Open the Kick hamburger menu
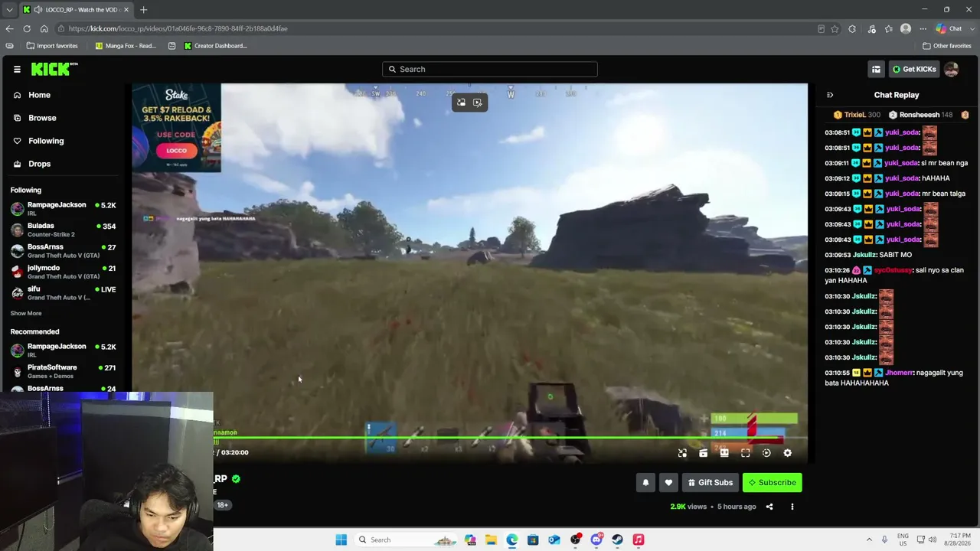980x551 pixels. (x=17, y=69)
